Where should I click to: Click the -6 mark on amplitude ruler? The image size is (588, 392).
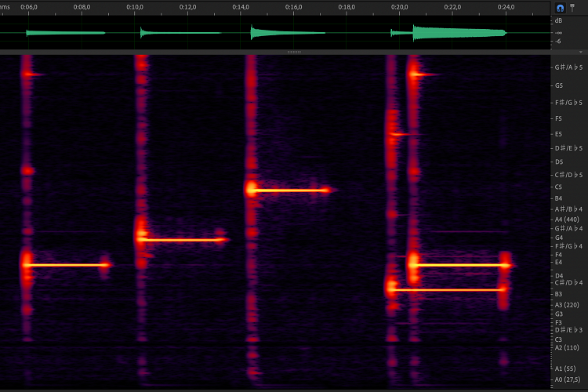point(557,42)
